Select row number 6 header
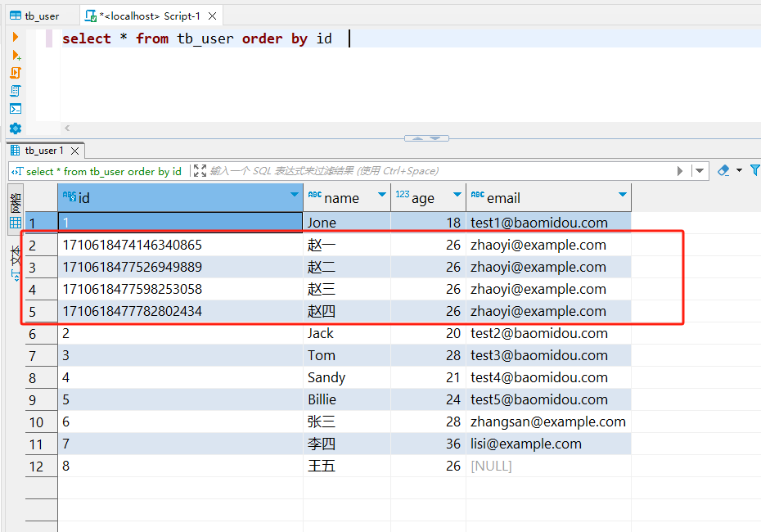 41,334
